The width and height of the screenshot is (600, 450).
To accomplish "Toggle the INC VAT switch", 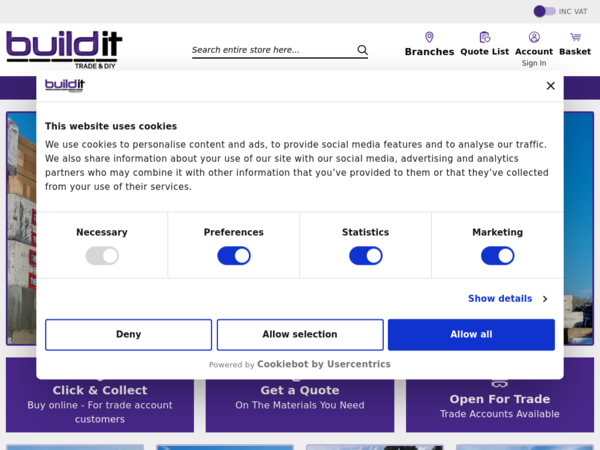I will pos(545,11).
